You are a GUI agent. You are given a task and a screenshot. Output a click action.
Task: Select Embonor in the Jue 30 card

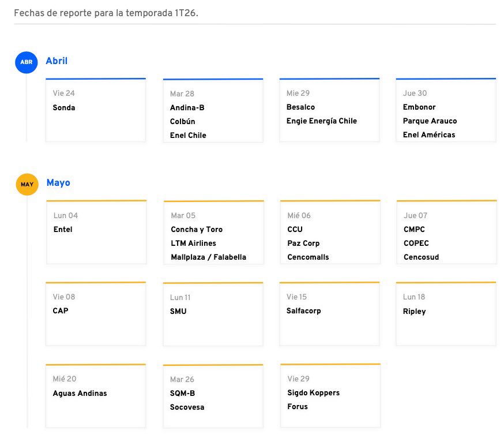[419, 107]
